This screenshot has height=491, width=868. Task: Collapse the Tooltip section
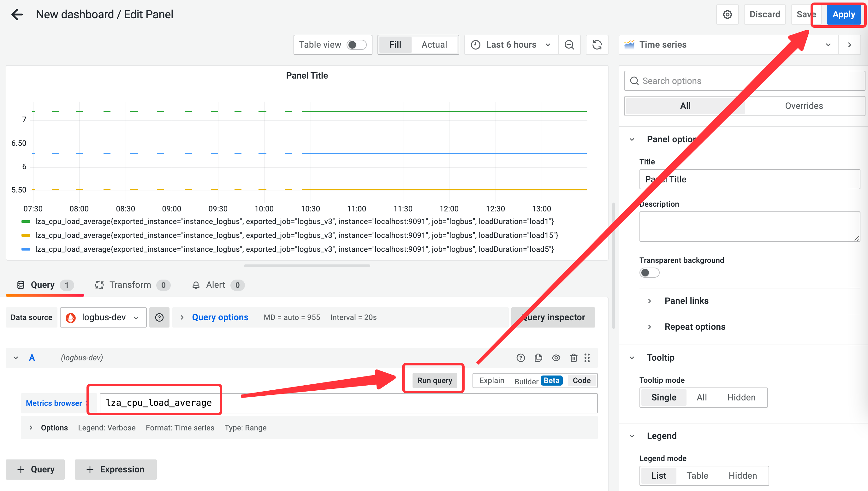pos(632,358)
